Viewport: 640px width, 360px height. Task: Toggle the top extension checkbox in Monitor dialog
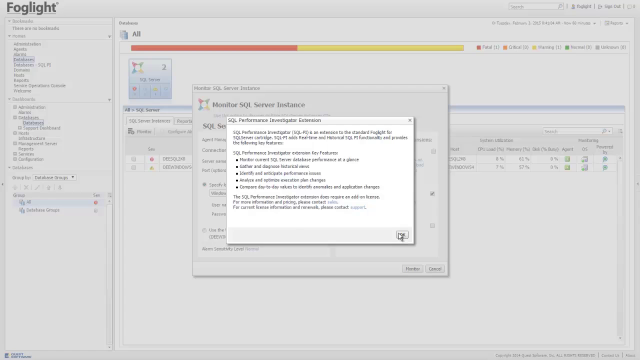[433, 151]
